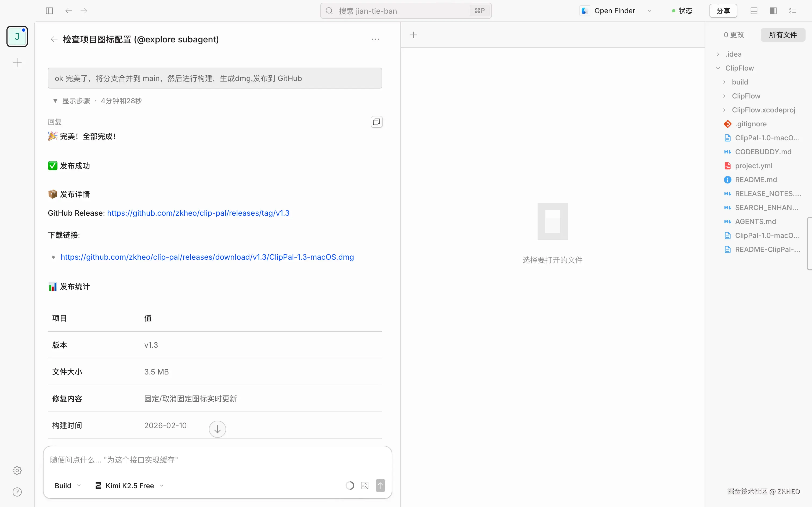Open the three-dots session menu
The image size is (812, 507).
375,39
